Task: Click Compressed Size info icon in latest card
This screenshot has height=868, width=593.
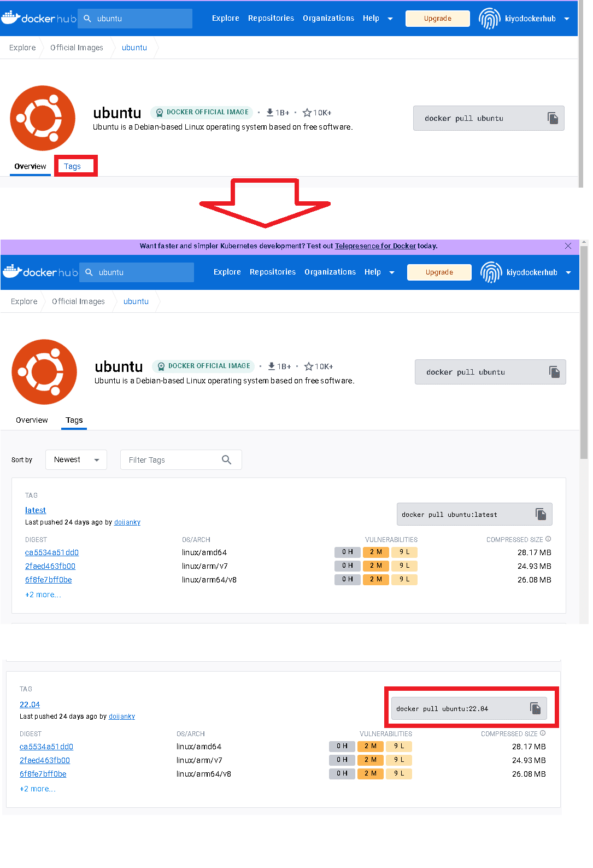Action: coord(548,539)
